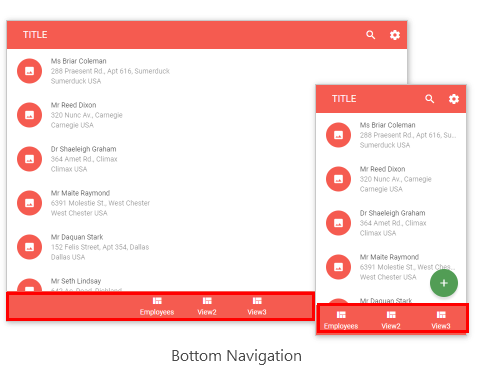Select View3 tab in wide window bottom bar
Screen dimensions: 483x378
pyautogui.click(x=257, y=307)
